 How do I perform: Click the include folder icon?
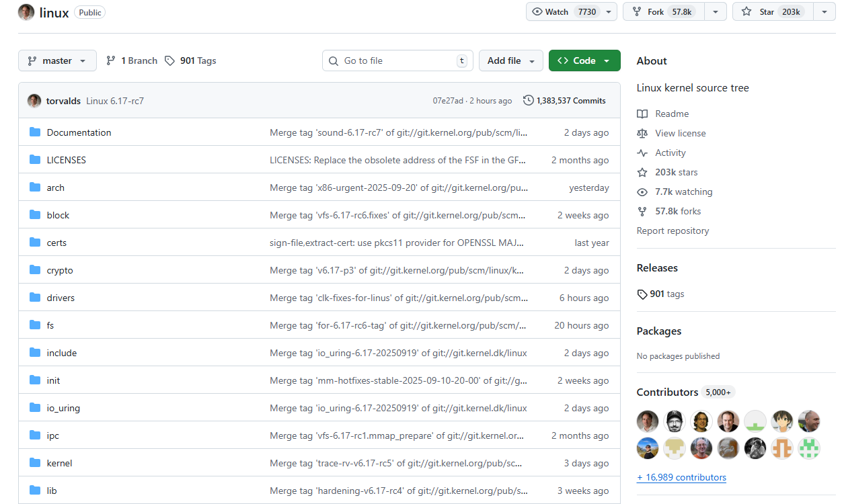[35, 353]
